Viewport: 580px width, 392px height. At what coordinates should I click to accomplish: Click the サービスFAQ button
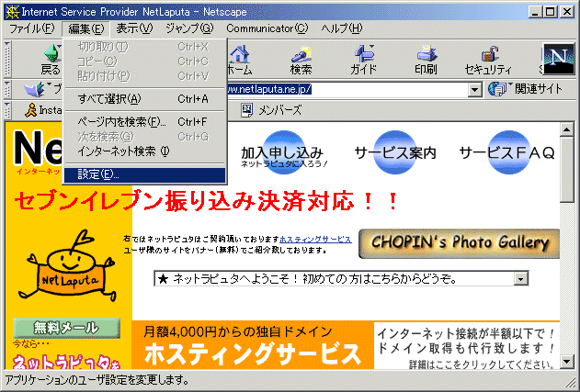(x=507, y=152)
